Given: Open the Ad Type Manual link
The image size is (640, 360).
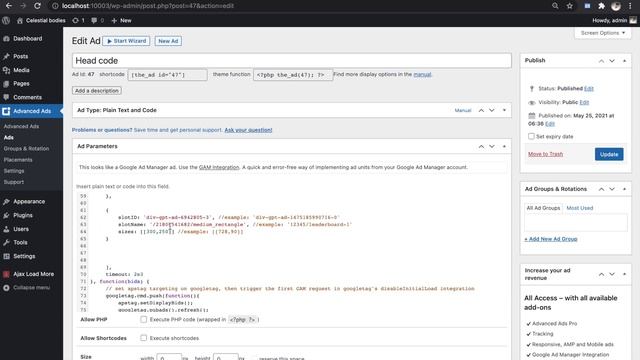Looking at the screenshot, I should (x=463, y=111).
